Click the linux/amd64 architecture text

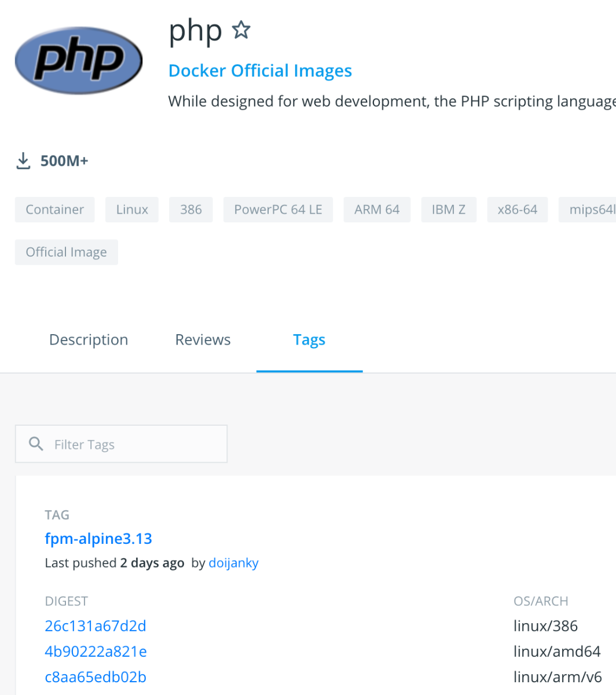pos(557,652)
